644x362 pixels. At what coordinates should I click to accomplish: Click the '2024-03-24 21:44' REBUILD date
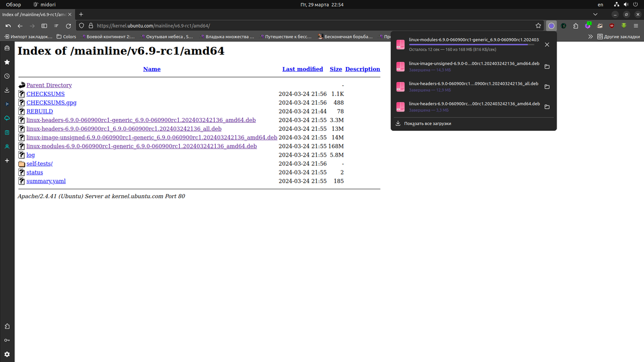click(302, 111)
